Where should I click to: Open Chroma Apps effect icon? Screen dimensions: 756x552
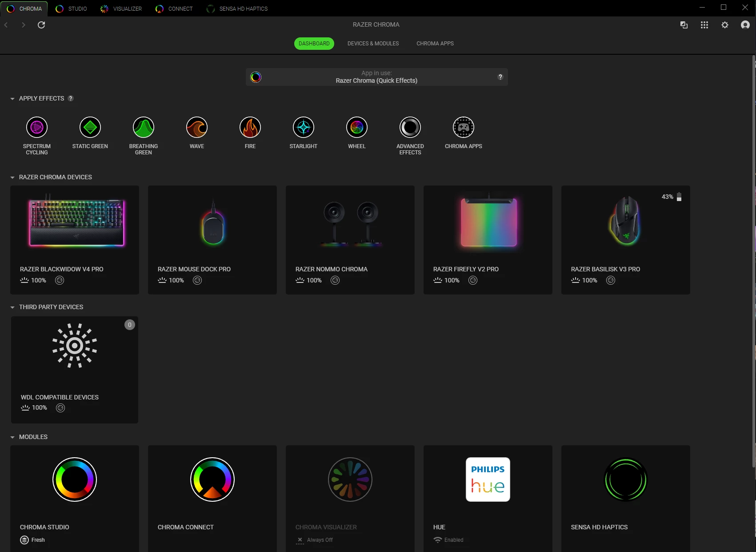click(x=464, y=128)
